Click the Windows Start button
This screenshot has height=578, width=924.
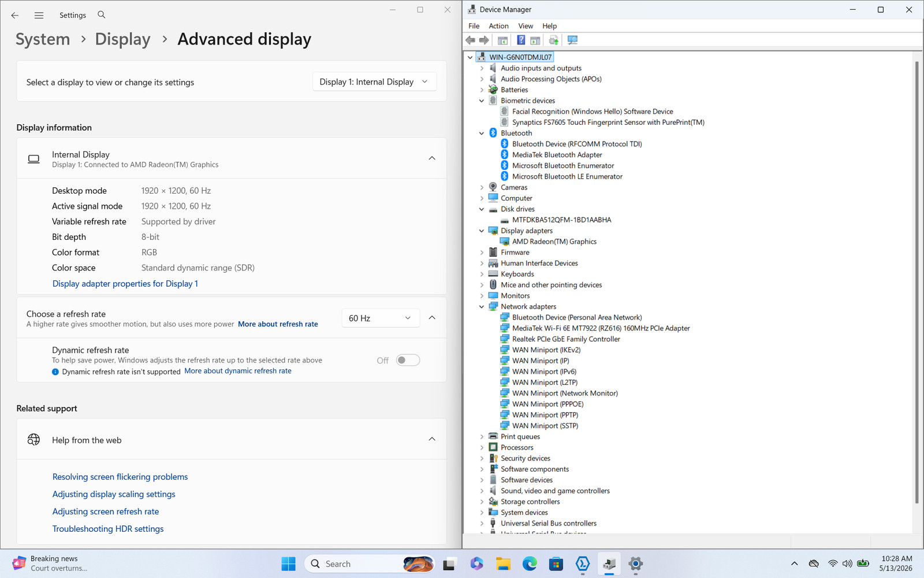point(288,564)
